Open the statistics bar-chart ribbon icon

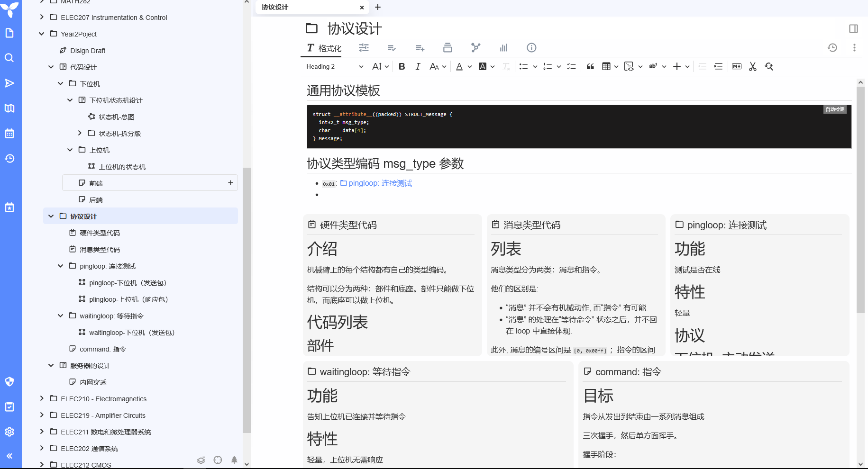503,47
